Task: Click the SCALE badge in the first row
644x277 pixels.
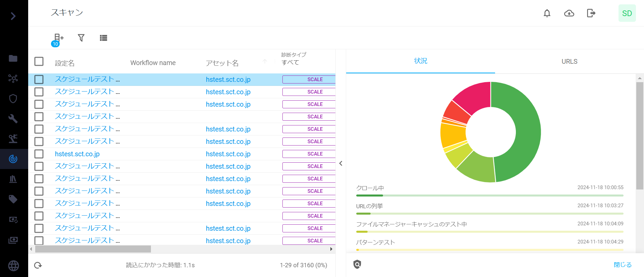Action: 309,79
